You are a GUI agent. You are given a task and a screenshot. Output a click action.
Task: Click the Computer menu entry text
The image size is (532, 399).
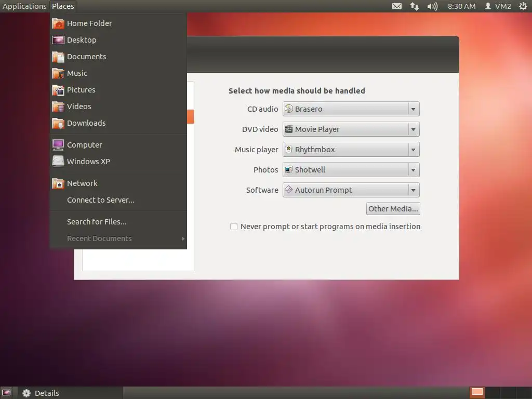pos(85,145)
